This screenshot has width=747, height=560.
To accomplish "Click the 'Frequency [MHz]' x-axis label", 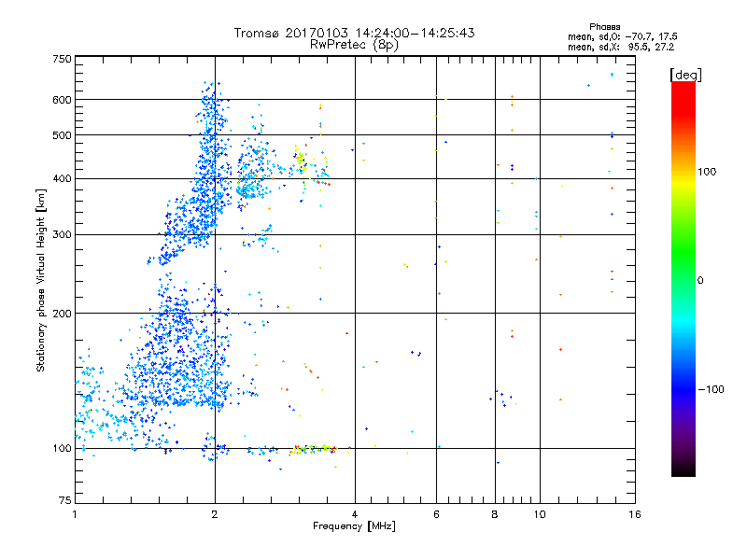I will pos(354,526).
